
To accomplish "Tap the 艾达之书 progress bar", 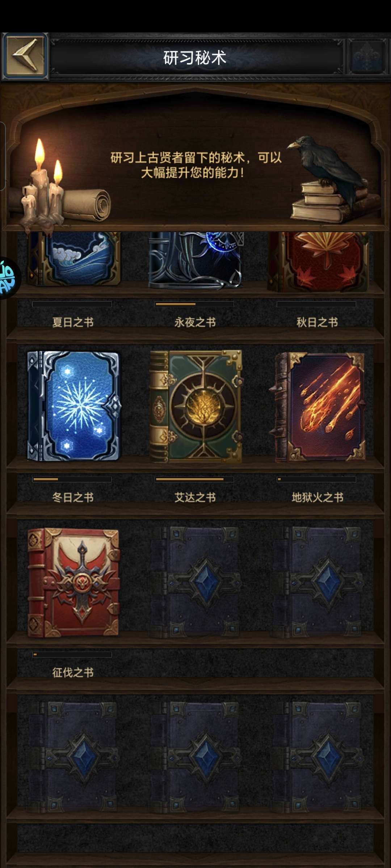I will 194,480.
